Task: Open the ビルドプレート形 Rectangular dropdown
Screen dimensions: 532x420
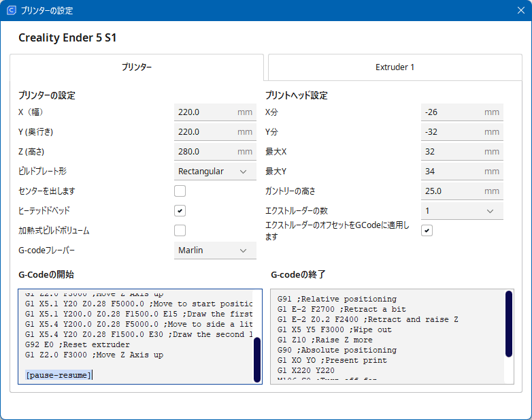Action: [x=215, y=171]
